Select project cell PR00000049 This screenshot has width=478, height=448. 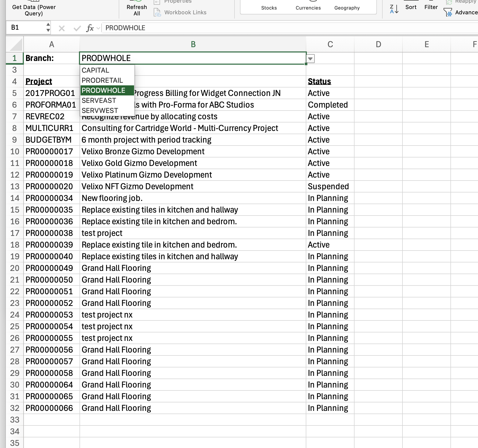(x=52, y=268)
